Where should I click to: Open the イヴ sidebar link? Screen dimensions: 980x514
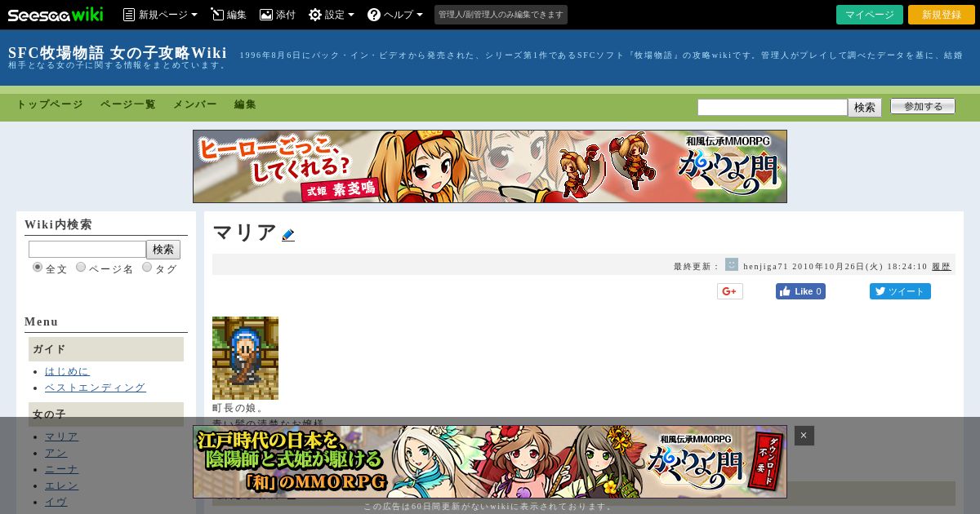pos(56,502)
